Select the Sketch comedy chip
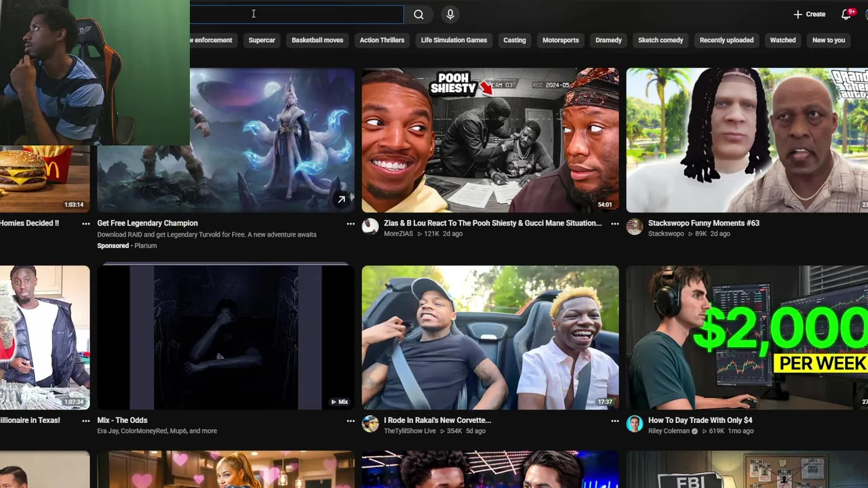This screenshot has height=488, width=868. (660, 40)
